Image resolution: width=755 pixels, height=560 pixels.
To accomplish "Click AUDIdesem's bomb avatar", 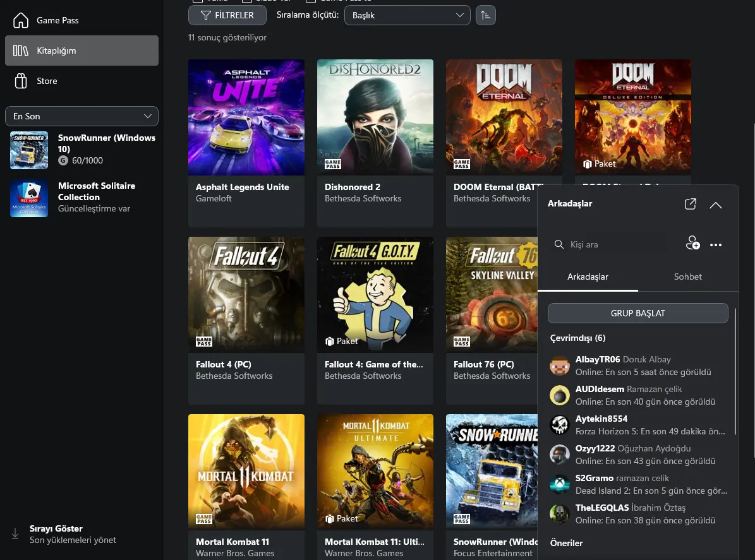I will tap(560, 395).
